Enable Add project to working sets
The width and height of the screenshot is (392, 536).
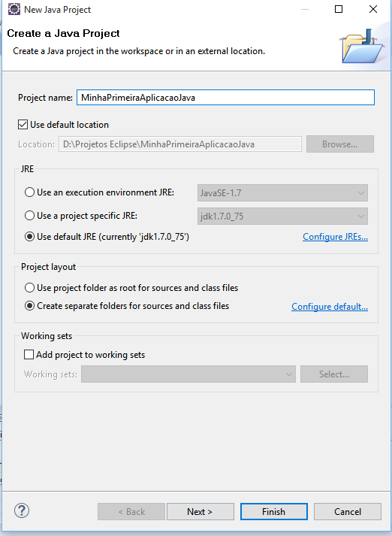click(x=29, y=355)
